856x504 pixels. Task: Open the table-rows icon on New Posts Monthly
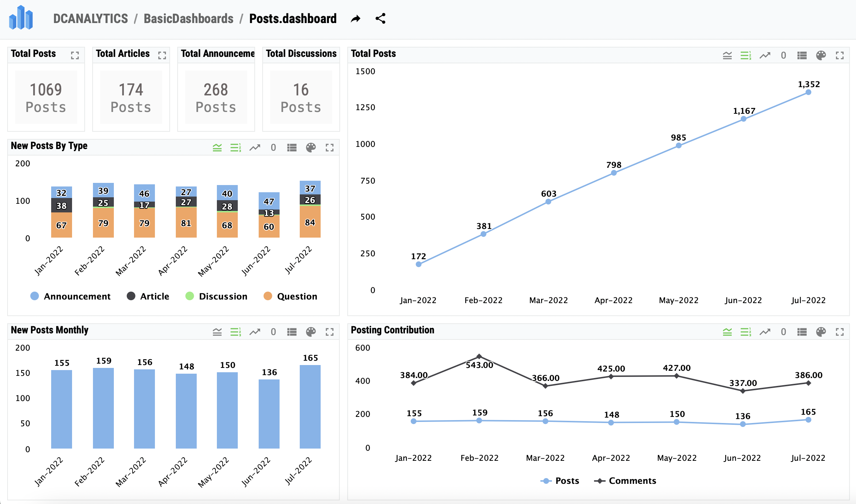(292, 332)
